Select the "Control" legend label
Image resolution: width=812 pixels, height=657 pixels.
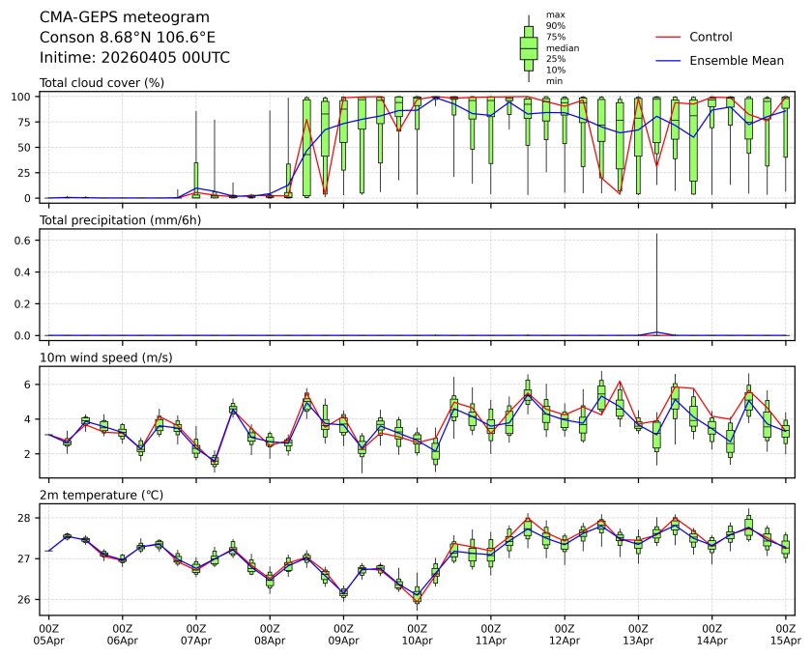[710, 37]
